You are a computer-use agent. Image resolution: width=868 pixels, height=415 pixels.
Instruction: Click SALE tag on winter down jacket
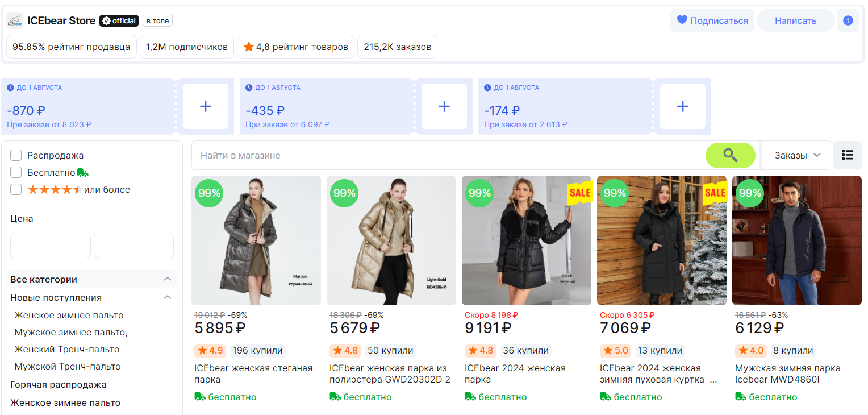715,193
